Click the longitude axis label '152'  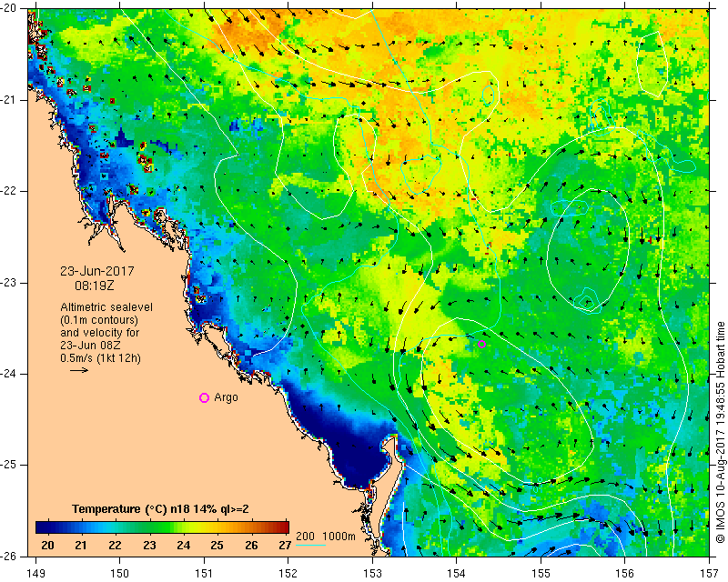(288, 574)
